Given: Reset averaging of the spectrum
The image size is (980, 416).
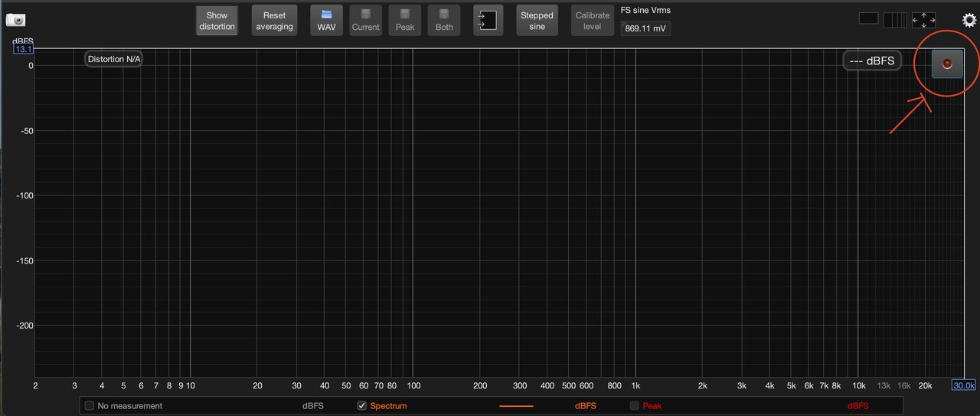Looking at the screenshot, I should [274, 21].
